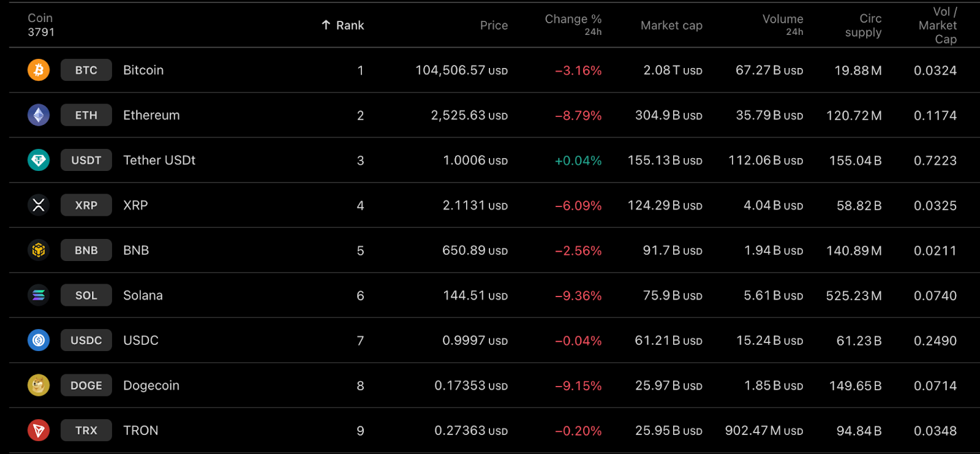Select the −9.36% change value
Viewport: 980px width, 454px height.
[x=578, y=295]
